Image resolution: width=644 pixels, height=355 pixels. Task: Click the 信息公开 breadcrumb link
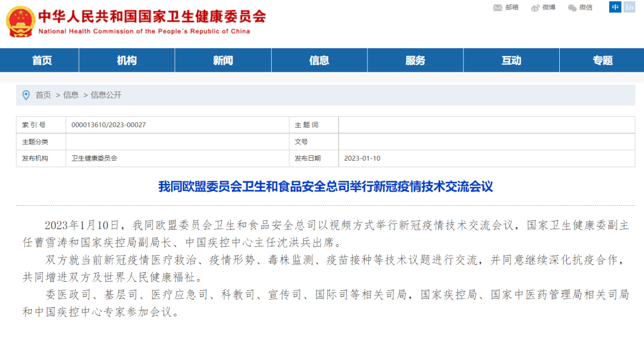pos(106,95)
